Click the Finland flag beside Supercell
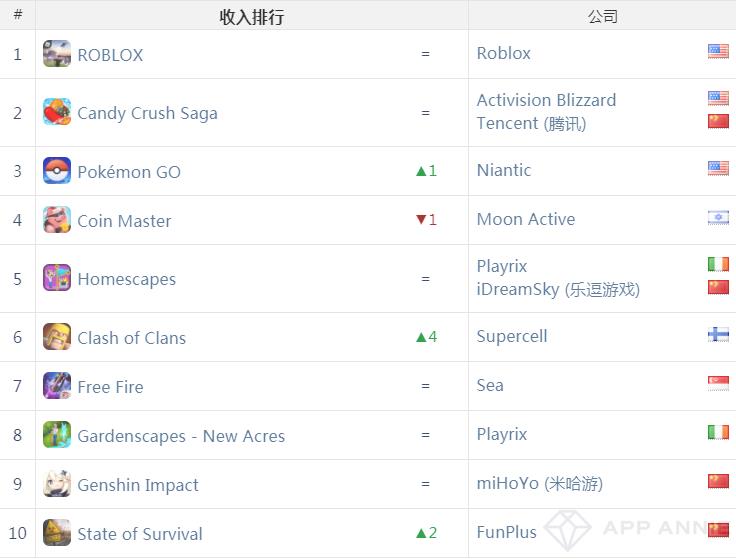 [718, 334]
